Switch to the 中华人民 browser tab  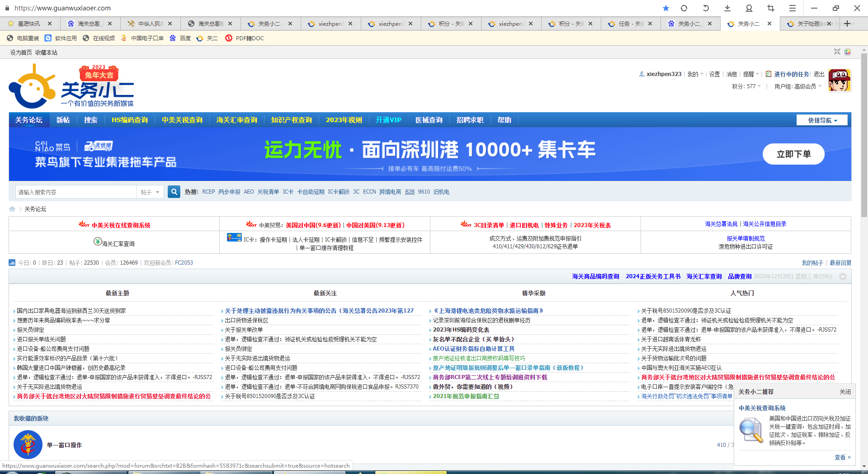point(150,24)
